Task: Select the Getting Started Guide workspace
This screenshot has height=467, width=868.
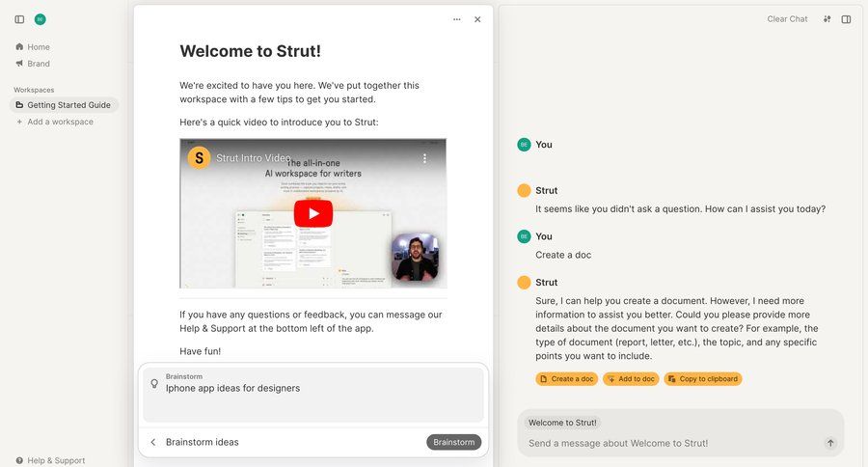Action: click(64, 105)
